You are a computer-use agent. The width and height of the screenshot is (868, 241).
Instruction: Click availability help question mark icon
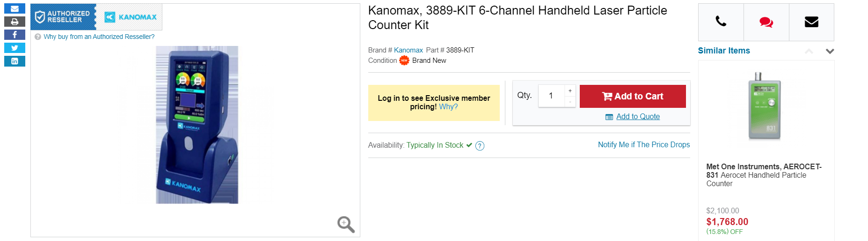pos(480,146)
